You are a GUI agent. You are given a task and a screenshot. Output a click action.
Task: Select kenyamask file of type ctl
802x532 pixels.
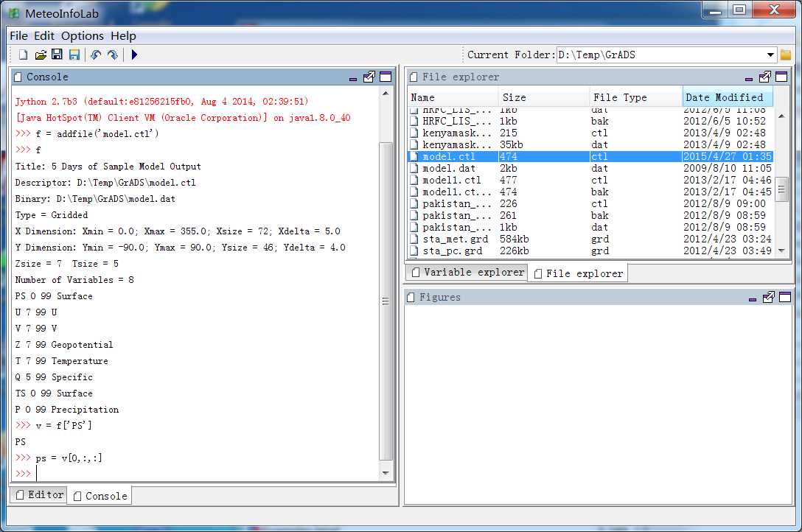(x=457, y=133)
